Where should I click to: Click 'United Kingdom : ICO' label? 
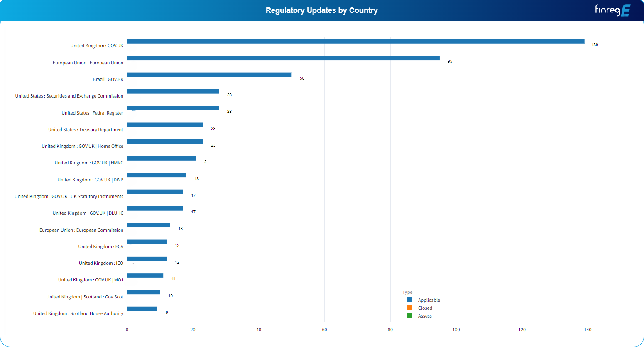point(101,263)
